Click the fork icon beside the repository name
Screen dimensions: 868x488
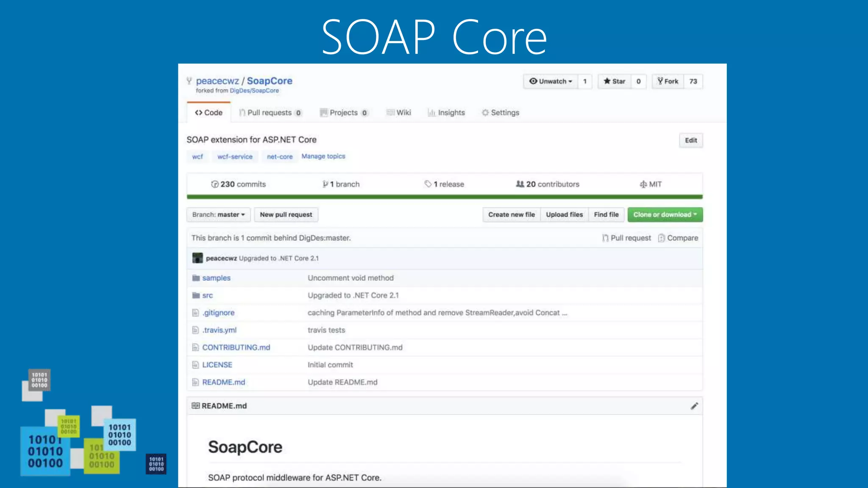tap(189, 81)
